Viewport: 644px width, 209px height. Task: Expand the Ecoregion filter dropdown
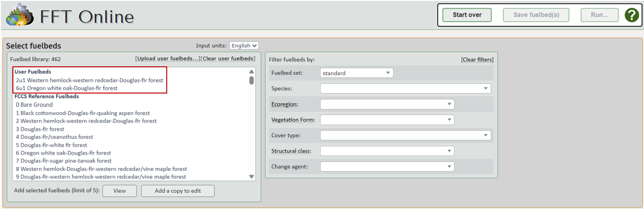click(387, 104)
